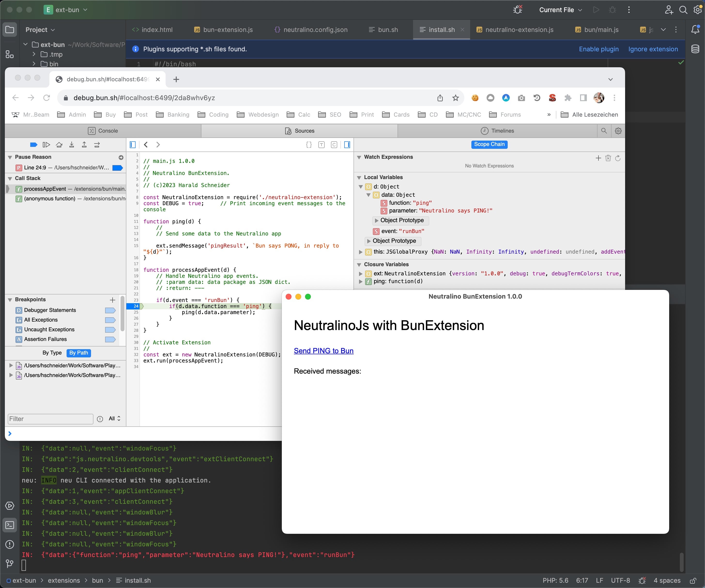This screenshot has height=588, width=705.
Task: Toggle the Line 24:9 pause breakpoint marker
Action: coord(117,168)
